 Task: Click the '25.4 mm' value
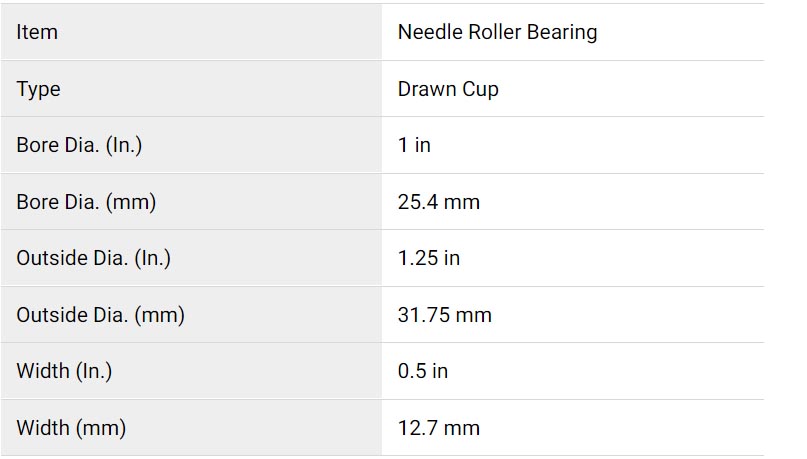coord(439,202)
